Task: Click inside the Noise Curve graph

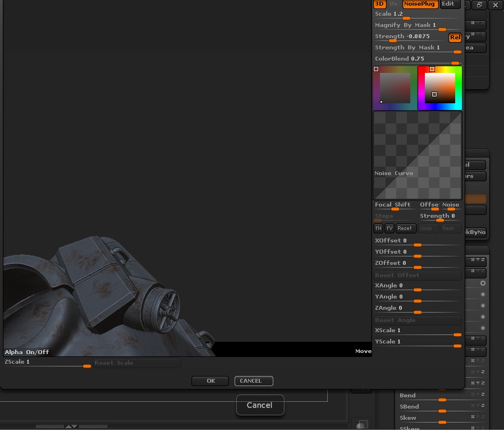Action: click(x=418, y=155)
